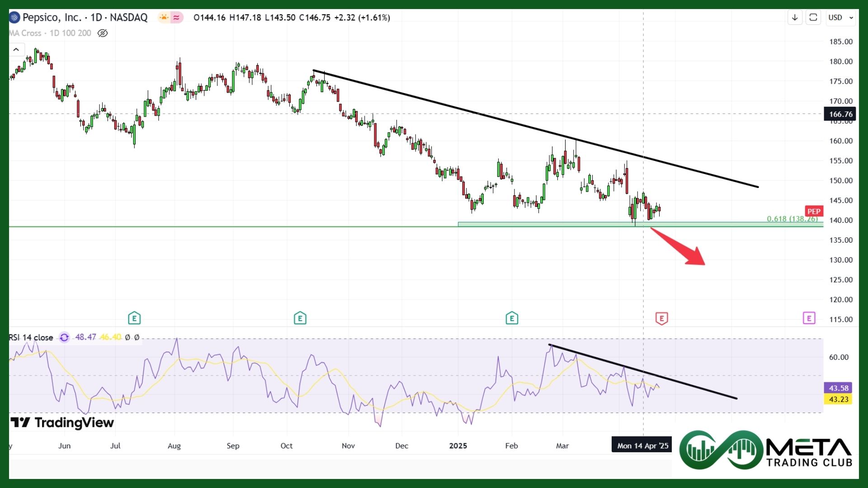The width and height of the screenshot is (868, 488).
Task: Click the OHLC values in header
Action: [292, 18]
